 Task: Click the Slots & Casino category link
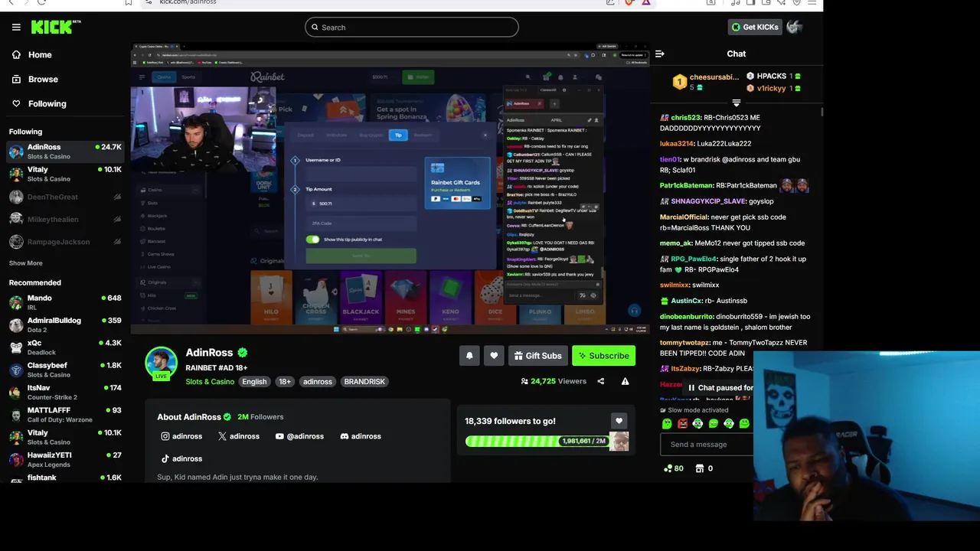pos(210,381)
